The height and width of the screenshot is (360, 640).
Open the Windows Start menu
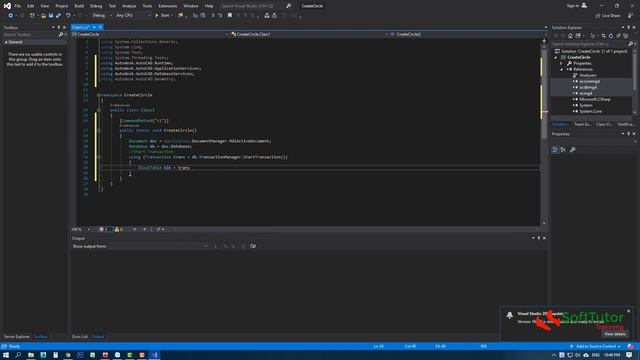click(x=6, y=355)
